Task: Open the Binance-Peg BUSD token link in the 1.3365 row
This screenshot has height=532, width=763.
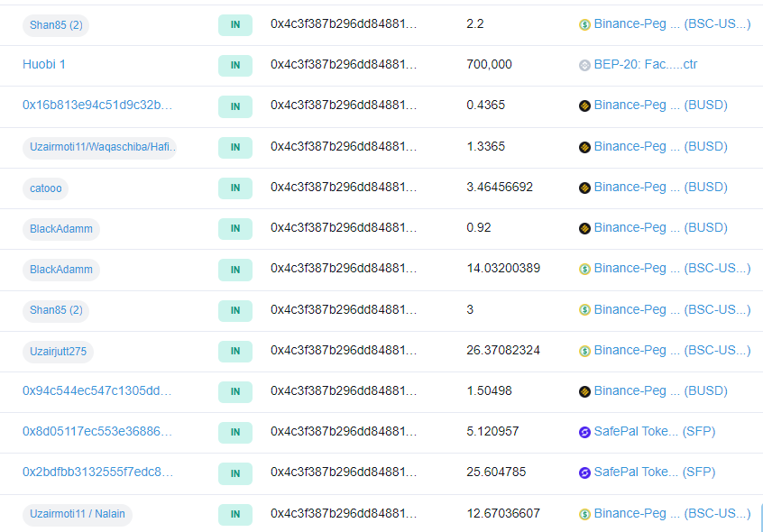Action: tap(661, 146)
